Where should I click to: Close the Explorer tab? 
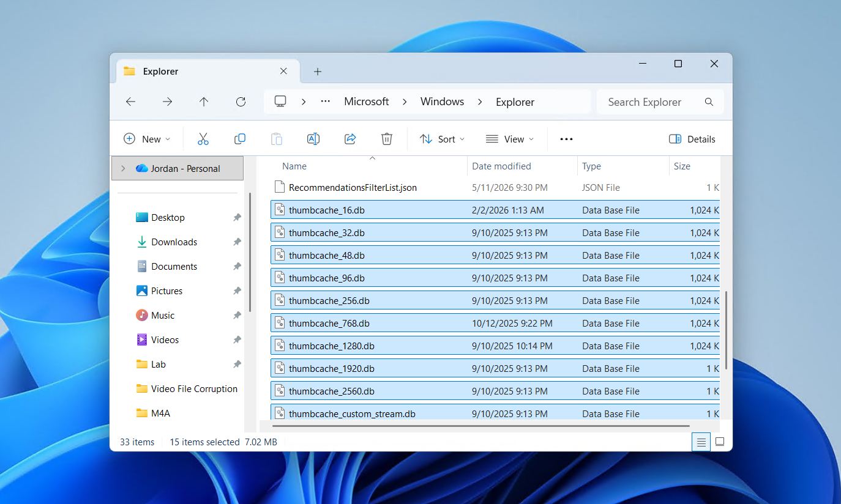coord(283,71)
